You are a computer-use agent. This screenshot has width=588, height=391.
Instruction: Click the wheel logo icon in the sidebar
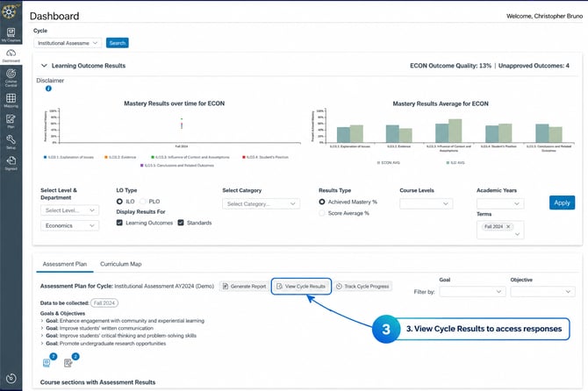9,11
